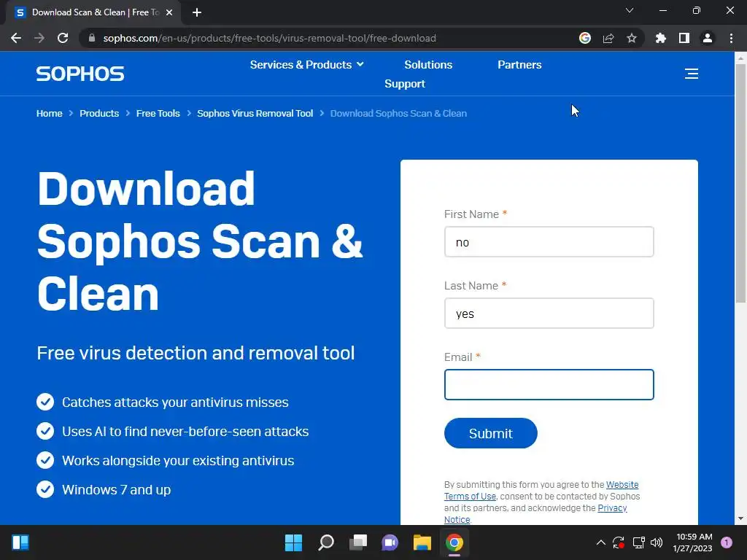Close the Download Scan & Clean tab
This screenshot has height=560, width=747.
click(169, 12)
